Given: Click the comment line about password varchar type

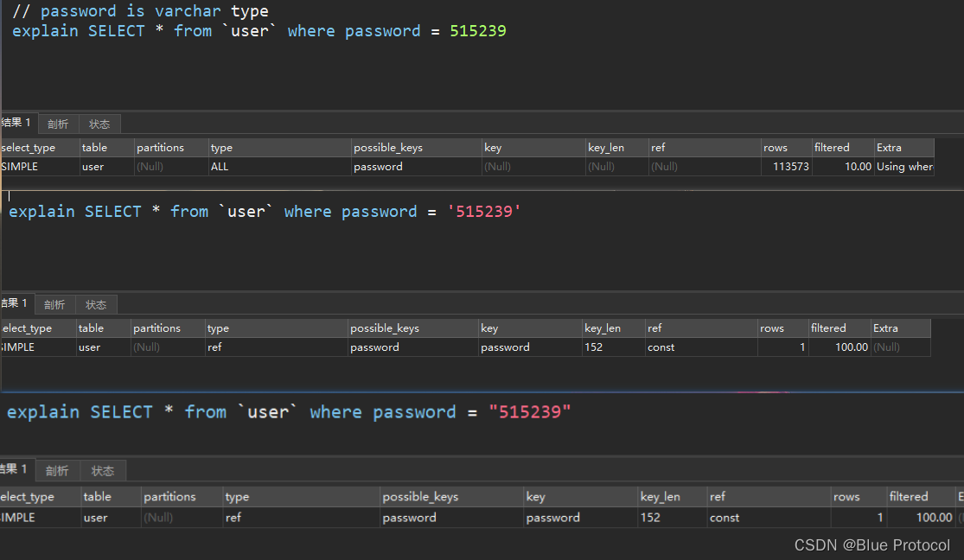Looking at the screenshot, I should click(x=140, y=11).
